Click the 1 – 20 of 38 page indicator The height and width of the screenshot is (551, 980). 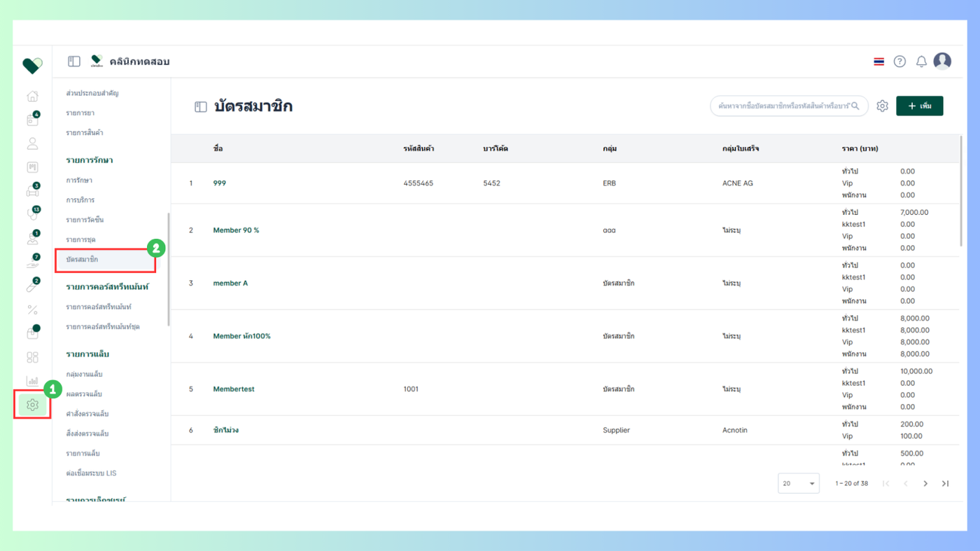[x=851, y=484]
